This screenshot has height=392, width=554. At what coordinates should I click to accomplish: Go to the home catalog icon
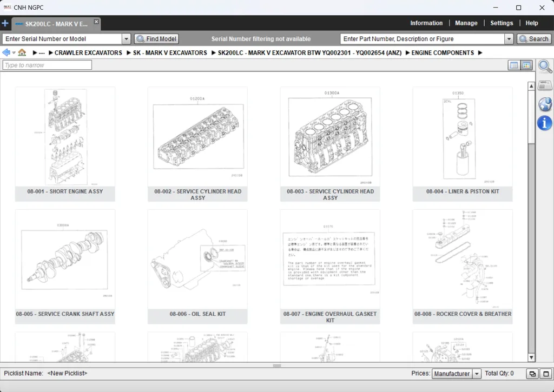coord(22,52)
